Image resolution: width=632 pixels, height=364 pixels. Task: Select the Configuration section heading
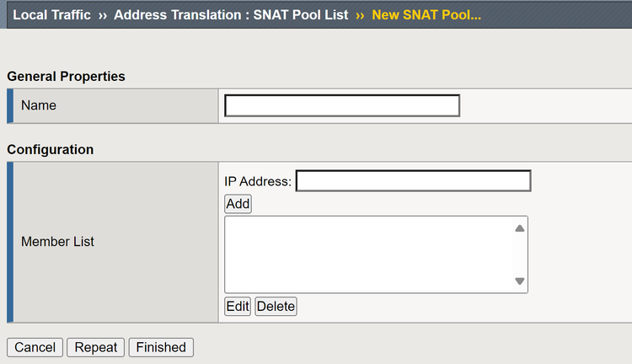pos(50,149)
